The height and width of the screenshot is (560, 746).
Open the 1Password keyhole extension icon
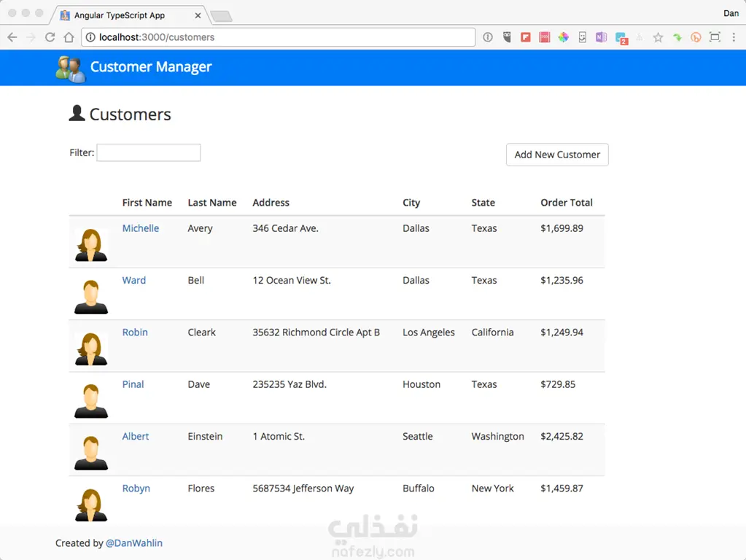click(x=488, y=37)
